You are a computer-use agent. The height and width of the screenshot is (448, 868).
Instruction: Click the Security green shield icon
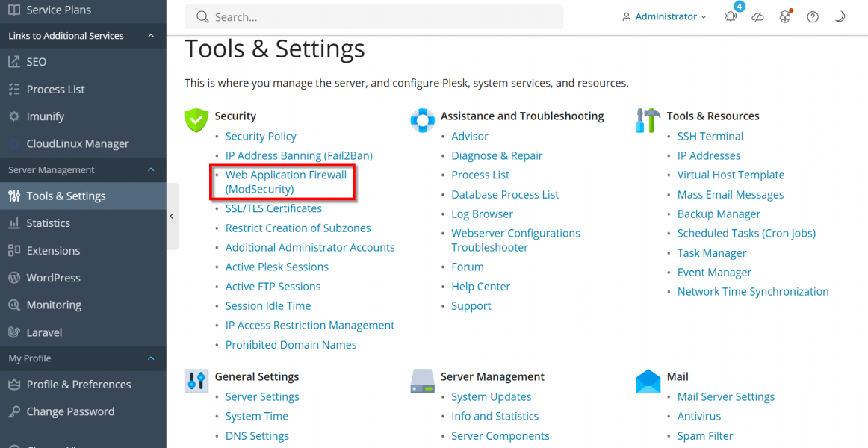(196, 120)
